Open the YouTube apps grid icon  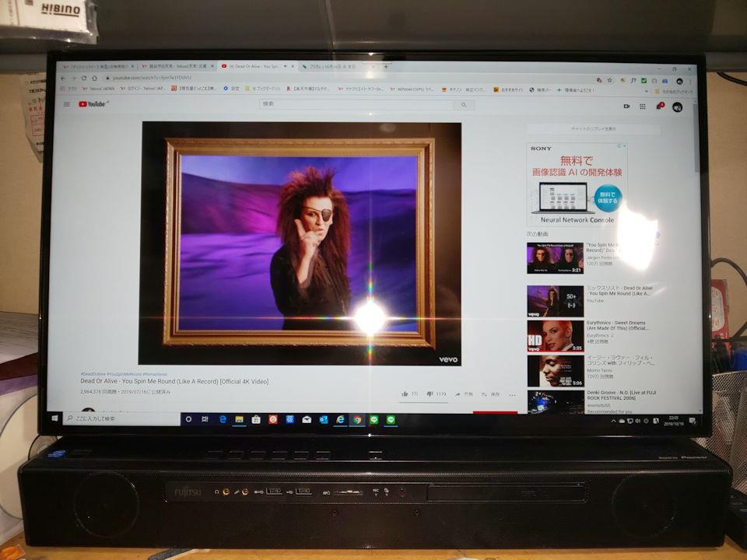point(643,107)
